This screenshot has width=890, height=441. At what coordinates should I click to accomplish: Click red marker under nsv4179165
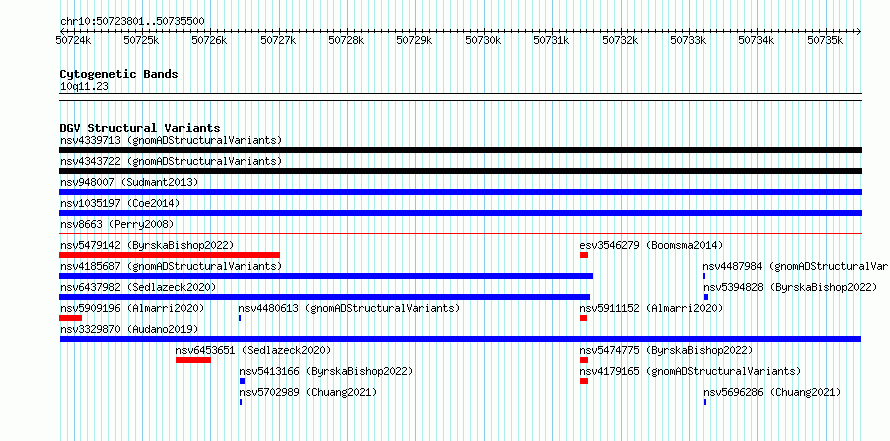[584, 381]
